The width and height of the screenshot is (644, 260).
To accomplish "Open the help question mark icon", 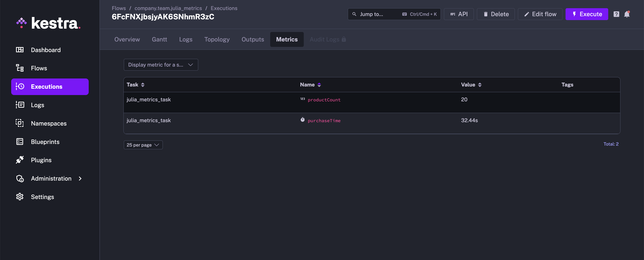I will point(616,14).
